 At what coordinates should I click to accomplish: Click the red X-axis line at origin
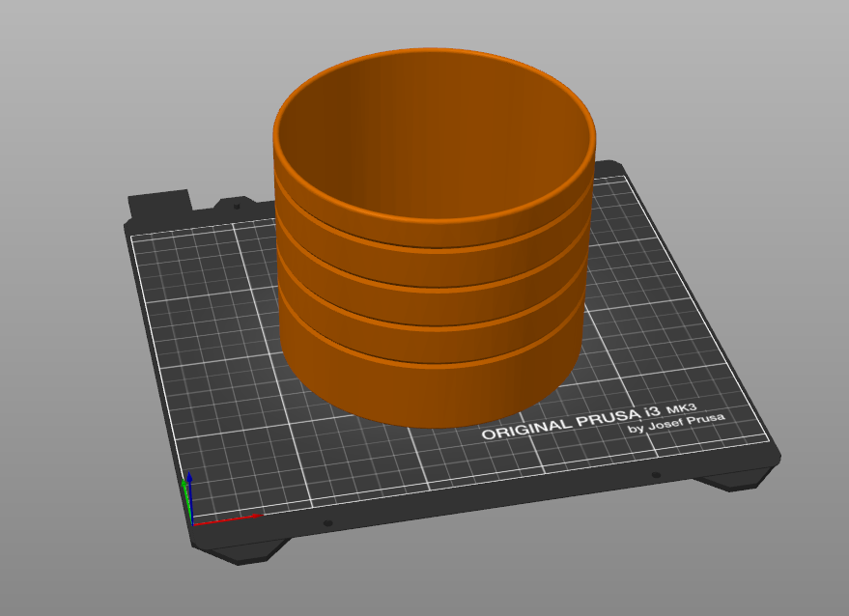point(227,519)
